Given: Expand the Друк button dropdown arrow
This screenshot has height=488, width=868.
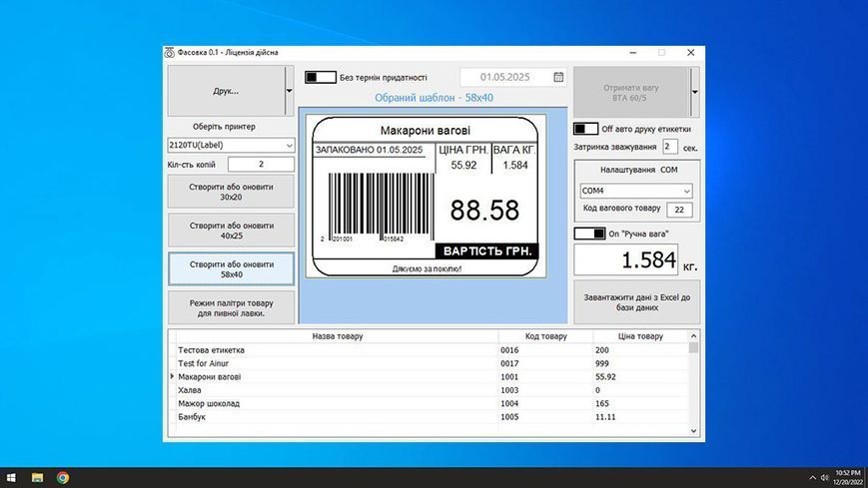Looking at the screenshot, I should 289,91.
